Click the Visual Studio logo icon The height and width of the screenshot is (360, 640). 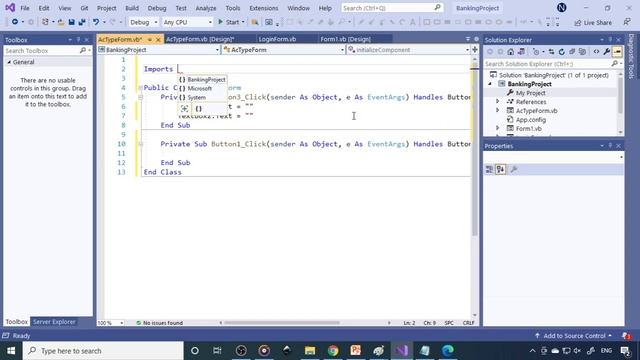click(x=10, y=7)
